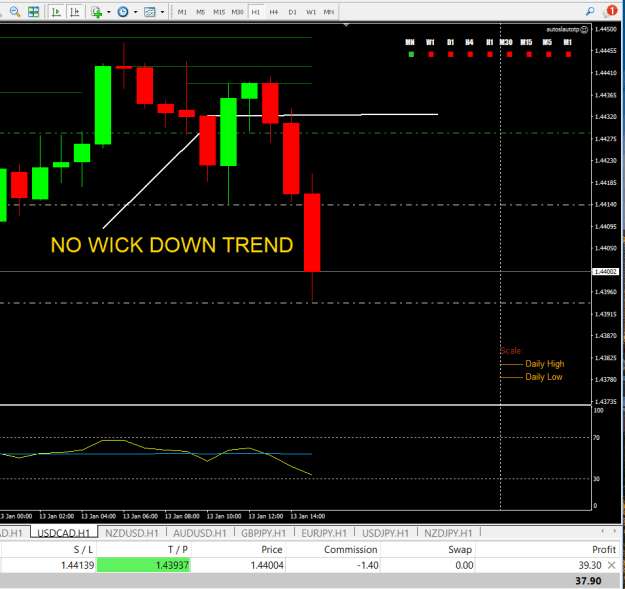Switch timeframe to M30
625x589 pixels.
click(x=238, y=12)
